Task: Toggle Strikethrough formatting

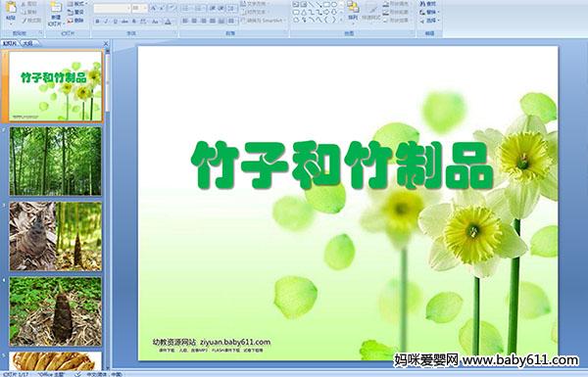Action: (124, 22)
